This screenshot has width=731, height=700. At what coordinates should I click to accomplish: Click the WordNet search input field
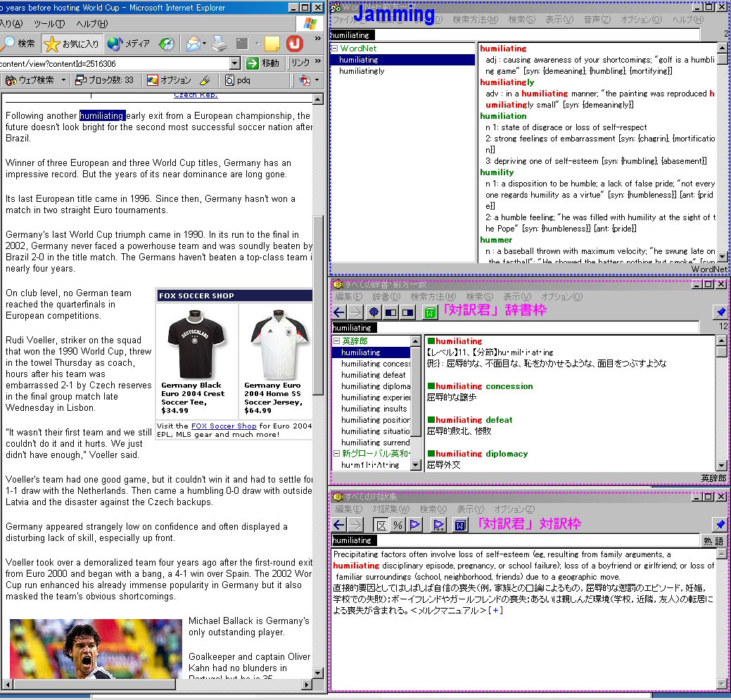(x=515, y=35)
